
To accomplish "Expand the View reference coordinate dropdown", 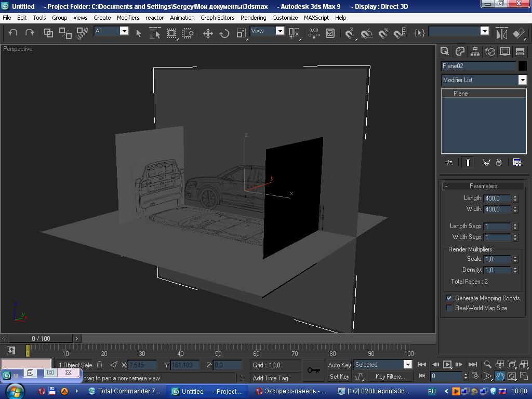I will pyautogui.click(x=280, y=31).
